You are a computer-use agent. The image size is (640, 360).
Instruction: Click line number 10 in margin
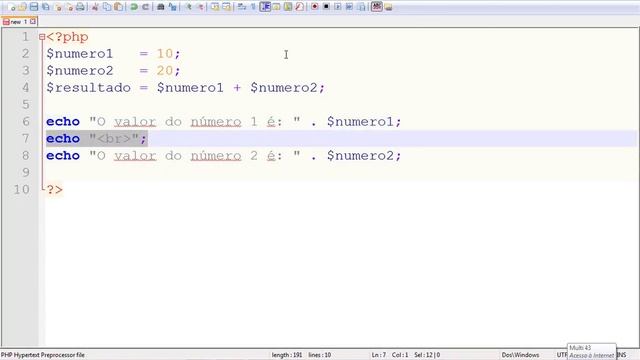coord(21,189)
